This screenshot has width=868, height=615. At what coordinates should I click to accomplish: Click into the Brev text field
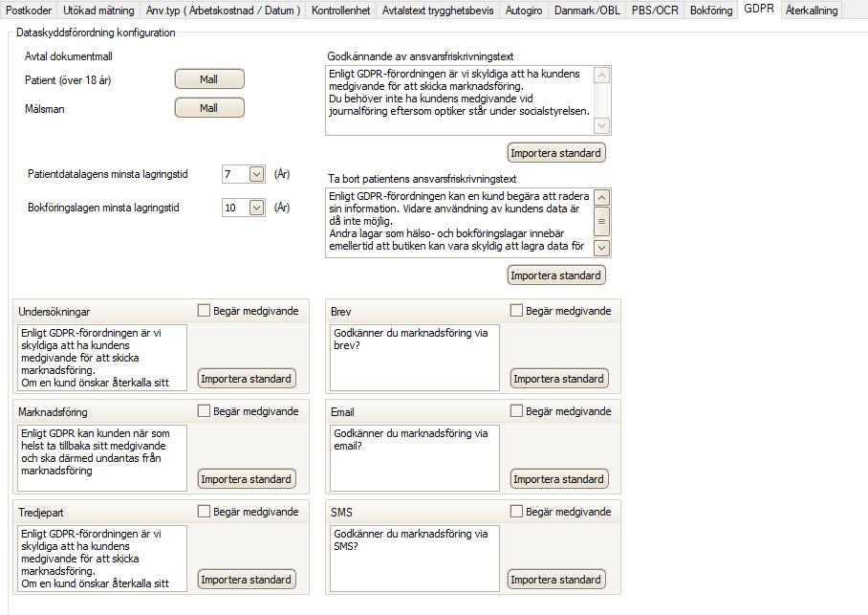(415, 358)
